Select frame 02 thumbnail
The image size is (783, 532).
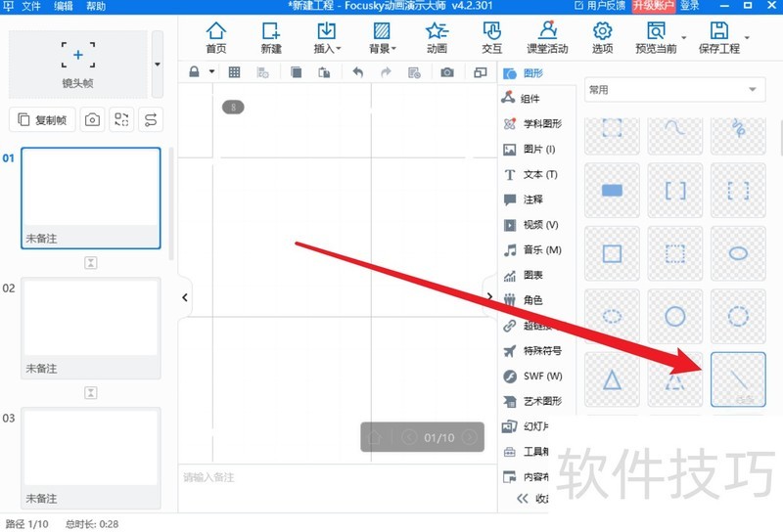tap(90, 328)
